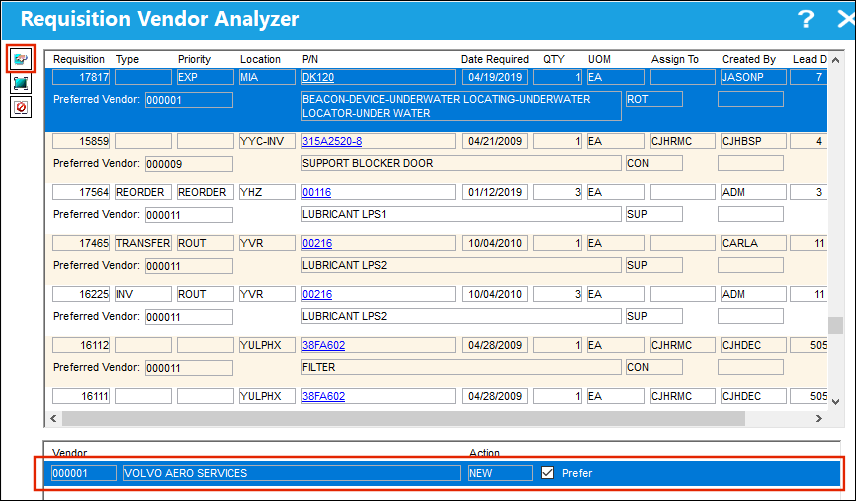Click the Requisition column header

(79, 59)
